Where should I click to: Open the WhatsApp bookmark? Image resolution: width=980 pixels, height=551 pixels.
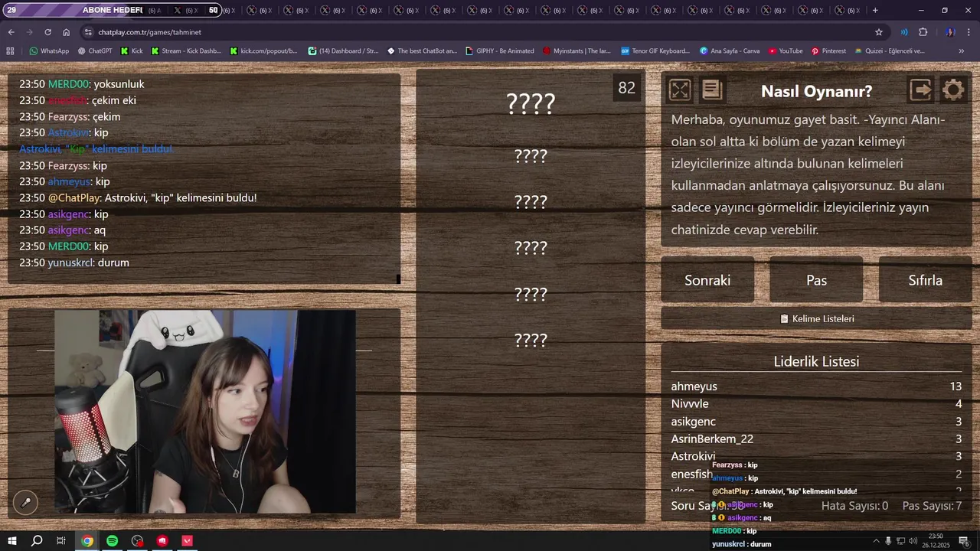[x=49, y=51]
